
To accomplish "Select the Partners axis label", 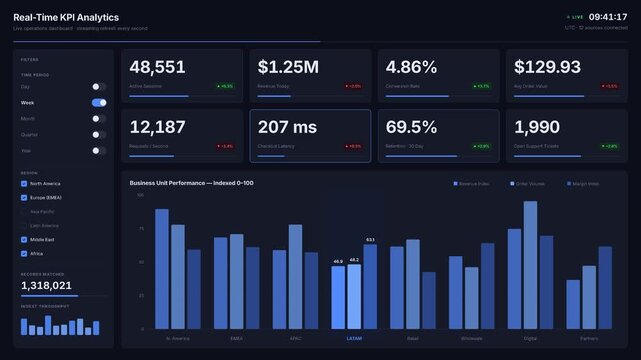I will click(589, 339).
